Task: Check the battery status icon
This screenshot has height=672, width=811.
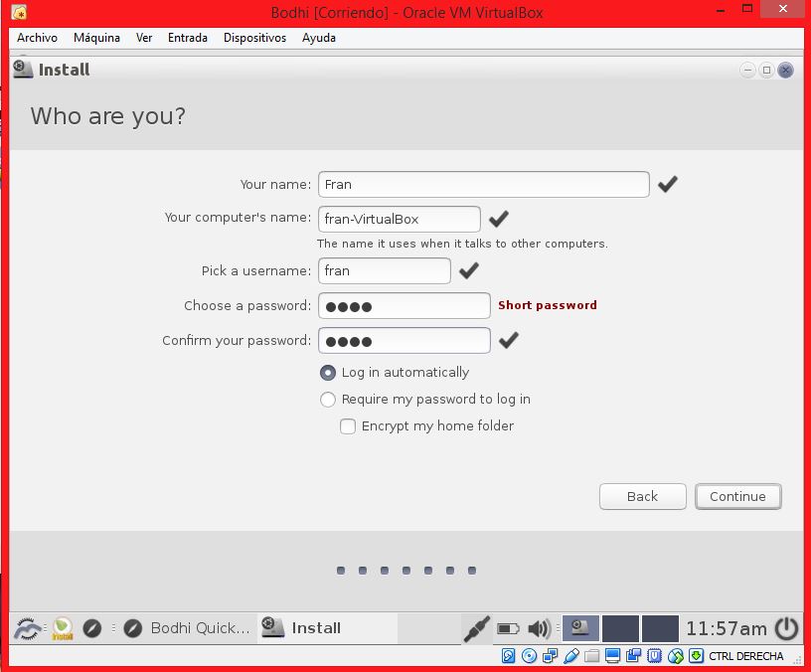Action: (508, 628)
